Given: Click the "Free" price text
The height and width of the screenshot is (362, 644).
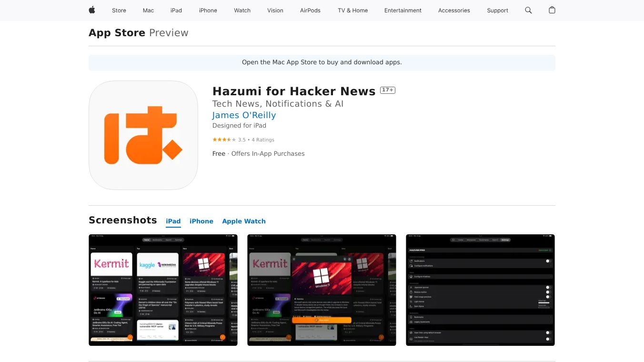Looking at the screenshot, I should 219,154.
